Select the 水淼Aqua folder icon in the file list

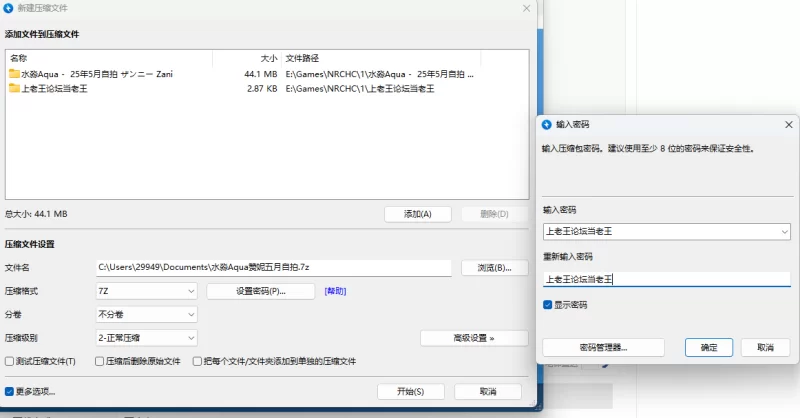[x=14, y=74]
